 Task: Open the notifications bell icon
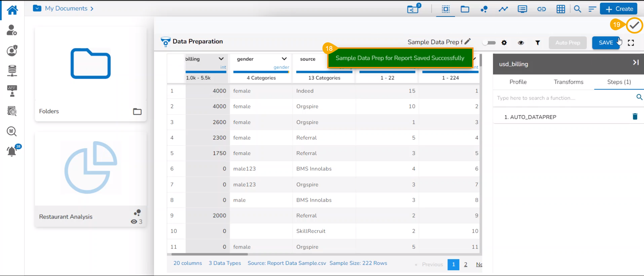[x=12, y=152]
